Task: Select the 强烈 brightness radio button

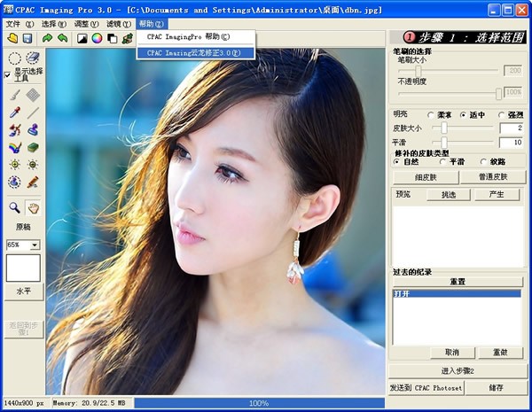Action: point(501,115)
